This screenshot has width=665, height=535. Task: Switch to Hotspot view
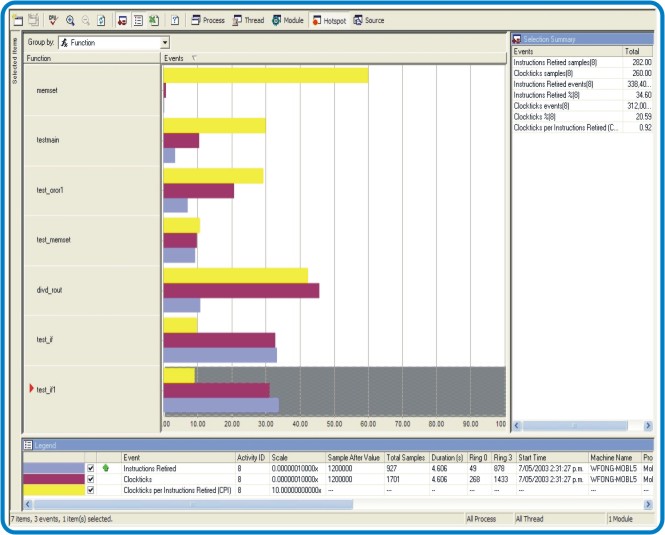(329, 20)
